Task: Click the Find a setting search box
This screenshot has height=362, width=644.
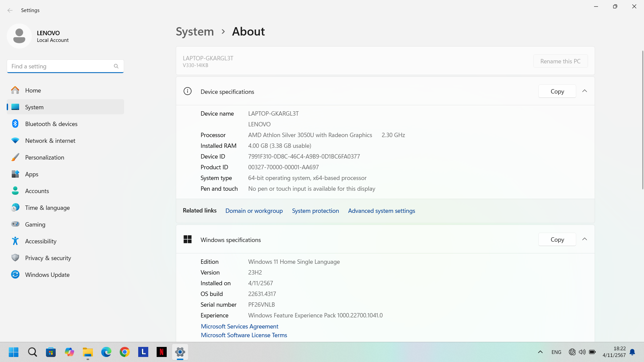Action: click(x=65, y=66)
